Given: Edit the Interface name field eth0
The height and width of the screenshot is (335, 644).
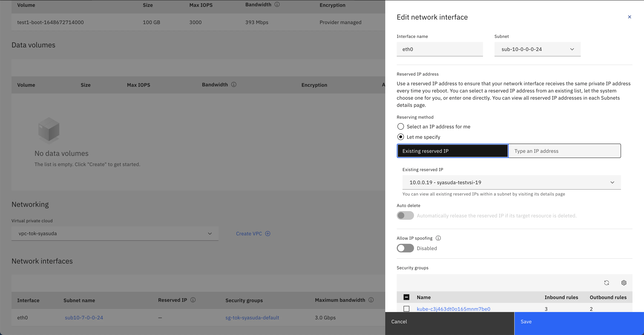Looking at the screenshot, I should tap(440, 49).
